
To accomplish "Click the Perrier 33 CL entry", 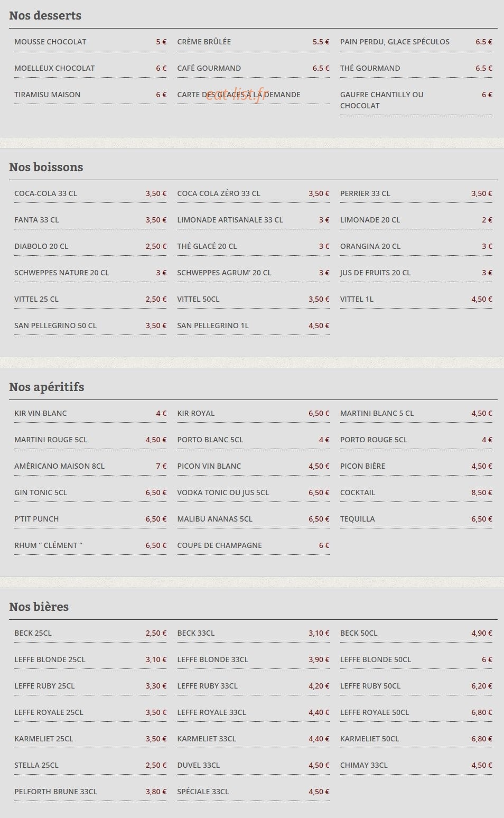I will (416, 193).
